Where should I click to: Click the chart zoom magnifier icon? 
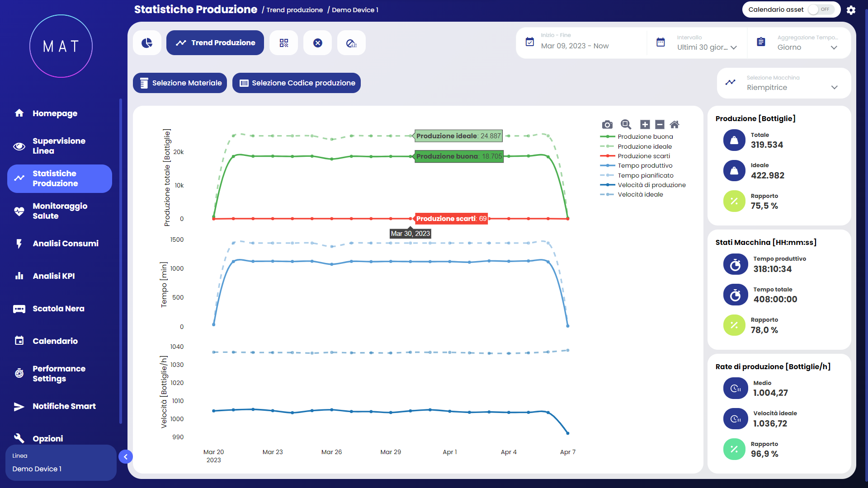(626, 125)
